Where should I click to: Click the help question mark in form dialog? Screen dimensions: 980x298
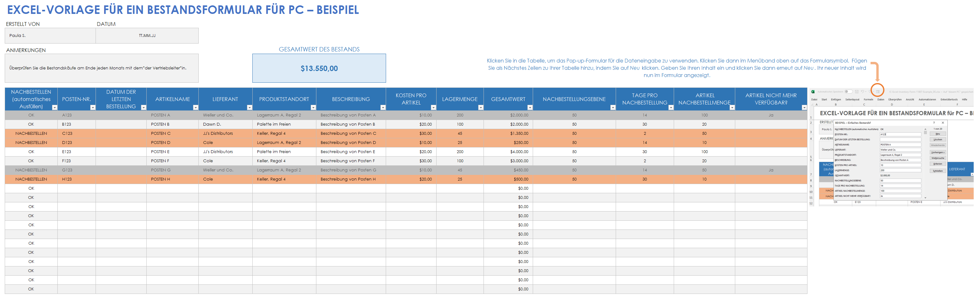click(x=934, y=123)
